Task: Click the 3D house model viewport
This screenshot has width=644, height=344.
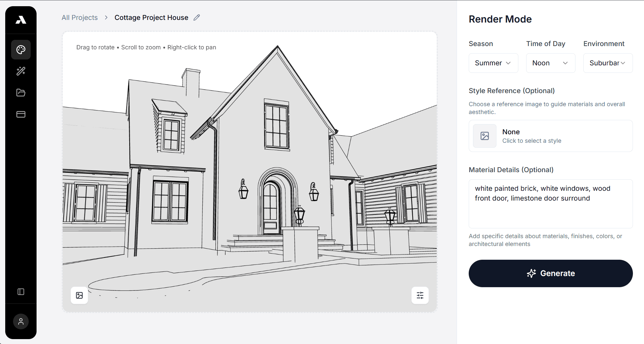Action: coord(250,172)
